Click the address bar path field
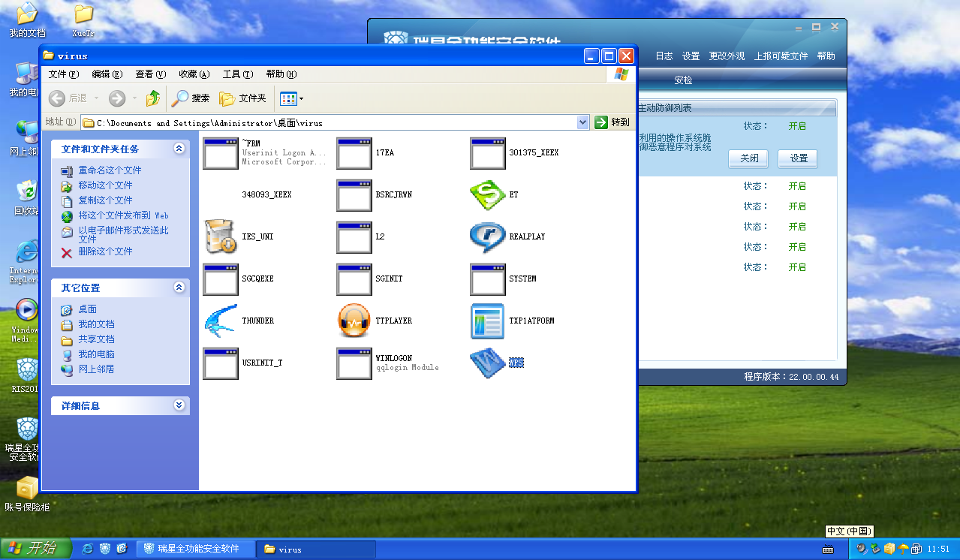This screenshot has width=960, height=560. pyautogui.click(x=335, y=122)
